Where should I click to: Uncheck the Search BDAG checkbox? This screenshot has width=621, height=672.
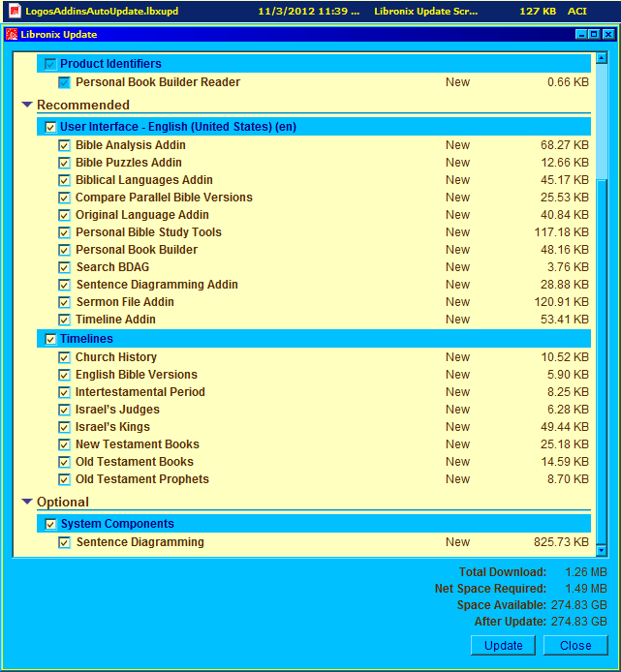(x=64, y=267)
